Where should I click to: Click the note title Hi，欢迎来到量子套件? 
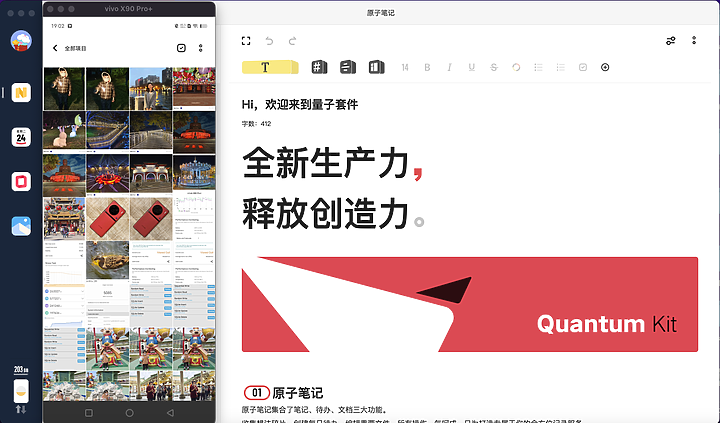(300, 105)
